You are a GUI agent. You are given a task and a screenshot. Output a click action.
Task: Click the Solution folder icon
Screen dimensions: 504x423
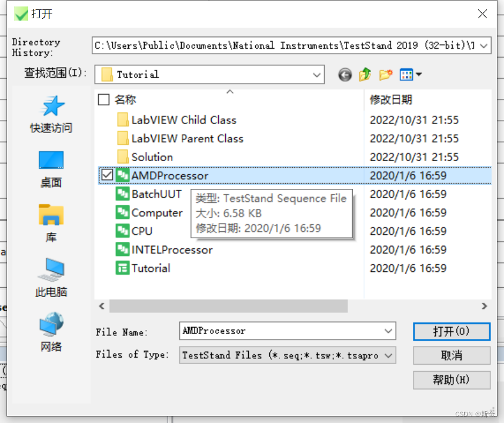(x=123, y=157)
